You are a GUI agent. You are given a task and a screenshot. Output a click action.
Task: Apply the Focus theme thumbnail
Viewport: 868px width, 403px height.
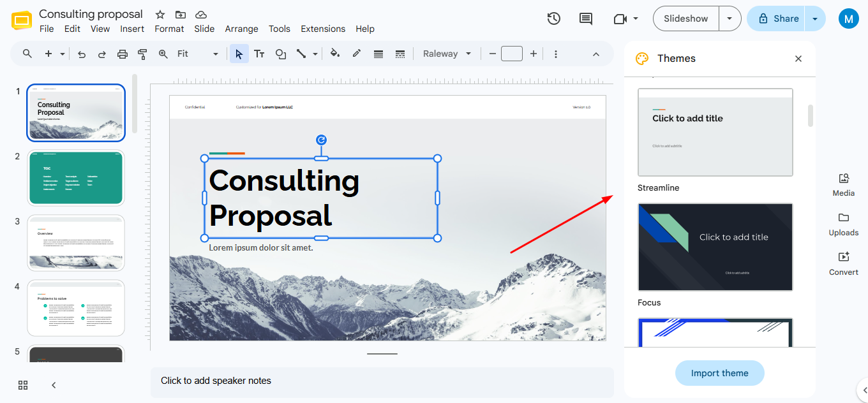pos(715,247)
